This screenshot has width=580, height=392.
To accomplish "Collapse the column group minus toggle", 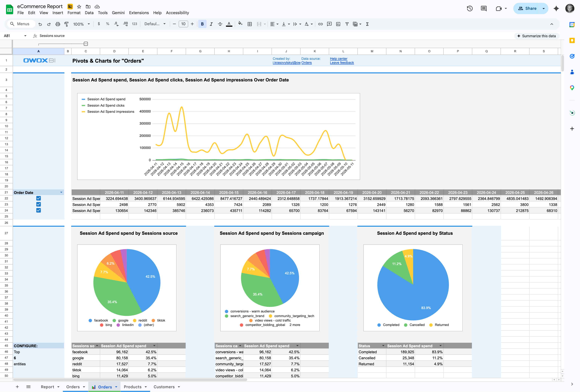I will coord(86,44).
